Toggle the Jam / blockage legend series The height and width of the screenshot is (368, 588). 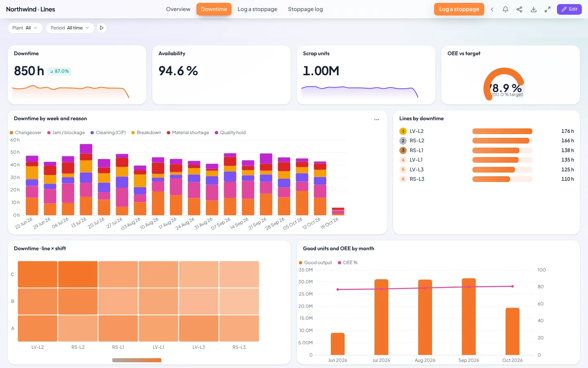pyautogui.click(x=66, y=132)
